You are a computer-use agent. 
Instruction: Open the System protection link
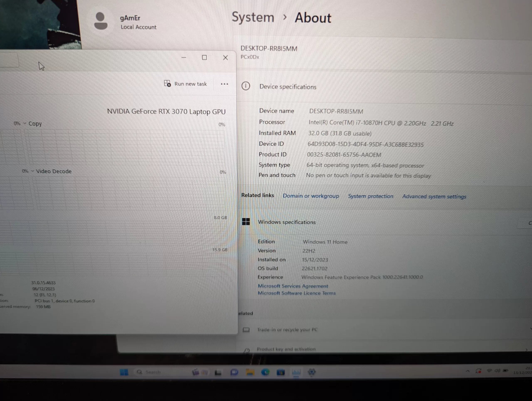coord(370,196)
